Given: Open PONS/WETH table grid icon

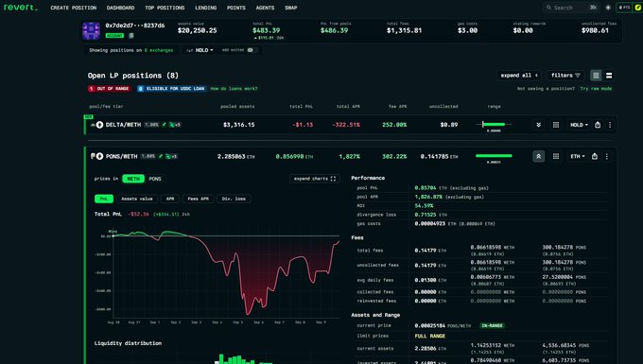Looking at the screenshot, I should coord(556,156).
